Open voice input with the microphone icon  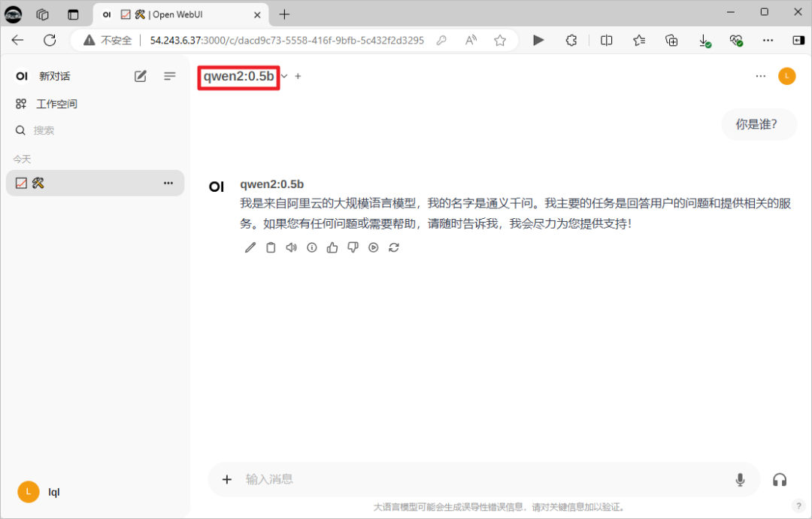coord(739,479)
